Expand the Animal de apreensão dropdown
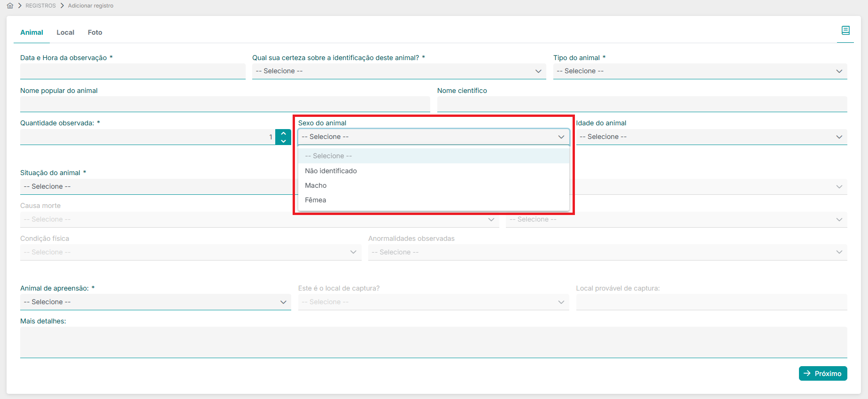 [155, 302]
